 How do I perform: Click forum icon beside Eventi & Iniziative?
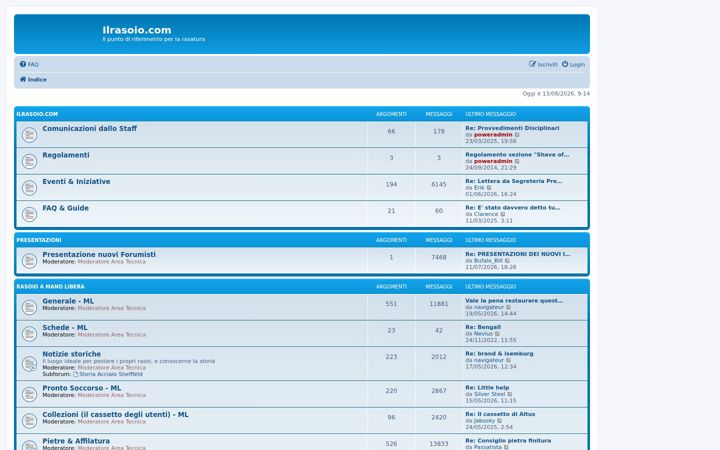coord(29,188)
